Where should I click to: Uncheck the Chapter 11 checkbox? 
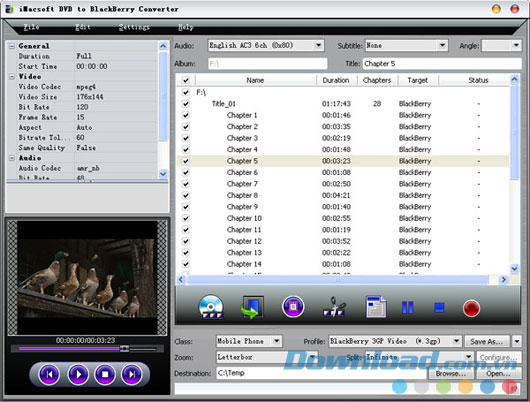coord(186,230)
